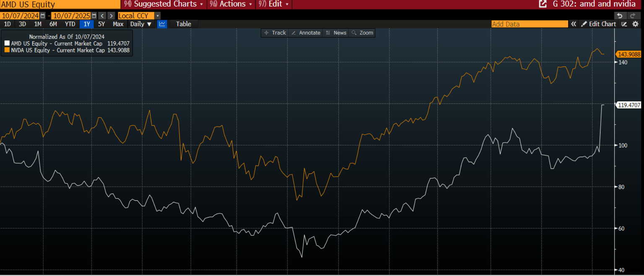644x276 pixels.
Task: Click the Edit Chart button
Action: [x=598, y=24]
